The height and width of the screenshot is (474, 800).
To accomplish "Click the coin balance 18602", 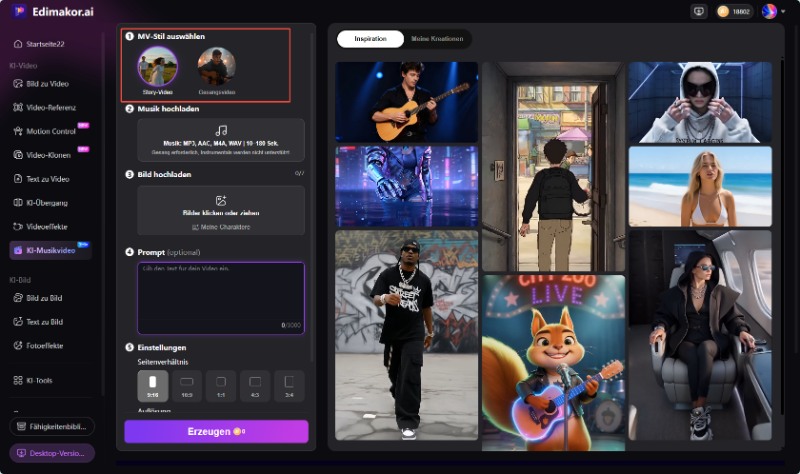I will coord(734,11).
